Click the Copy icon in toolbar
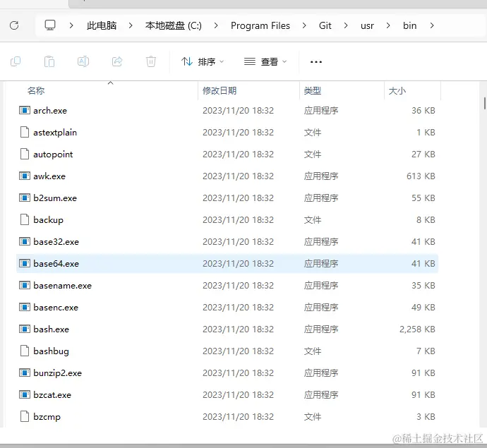487x448 pixels. pyautogui.click(x=16, y=61)
